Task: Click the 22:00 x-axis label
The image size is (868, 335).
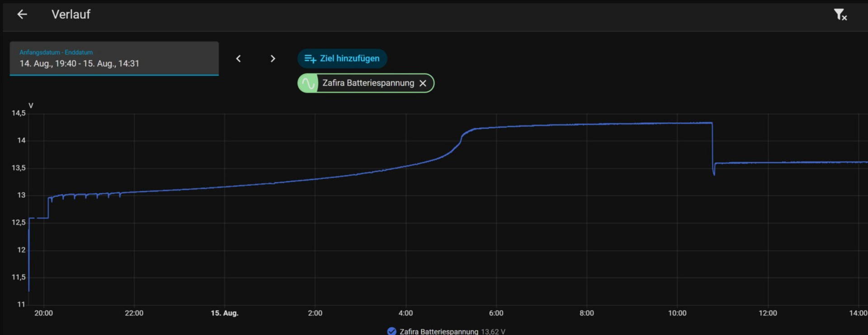Action: (134, 313)
